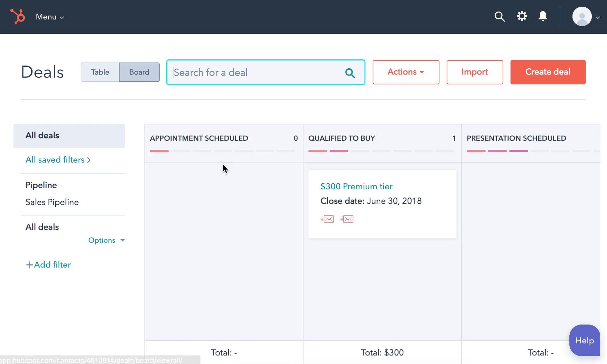Click the settings gear icon

point(522,16)
